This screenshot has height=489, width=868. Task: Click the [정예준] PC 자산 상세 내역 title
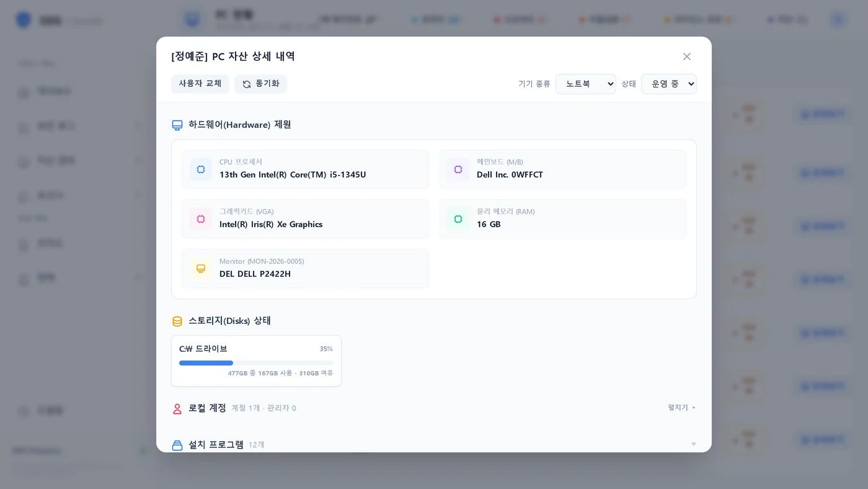pos(233,56)
